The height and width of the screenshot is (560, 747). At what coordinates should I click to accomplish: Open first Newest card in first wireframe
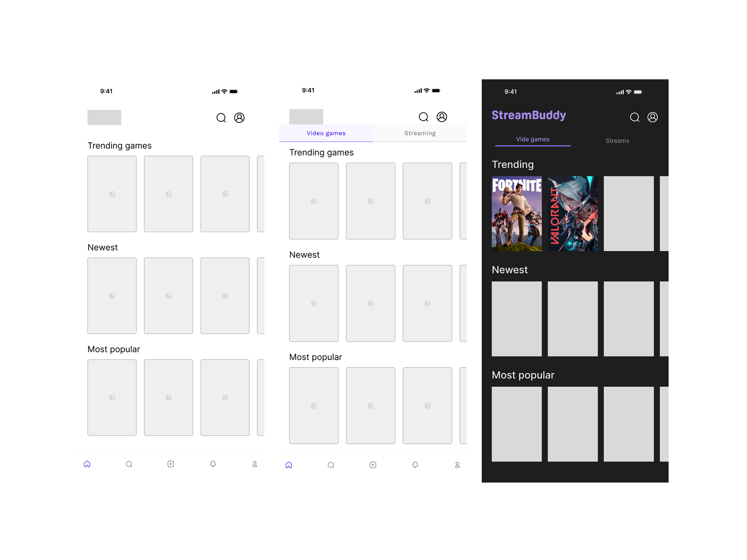point(112,296)
